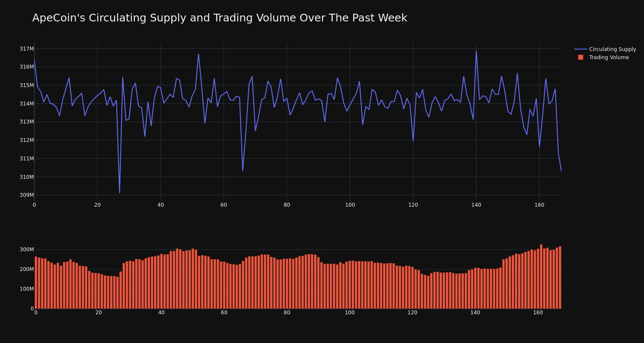This screenshot has width=644, height=343.
Task: Click the blue Circulating Supply legend line
Action: pos(580,49)
